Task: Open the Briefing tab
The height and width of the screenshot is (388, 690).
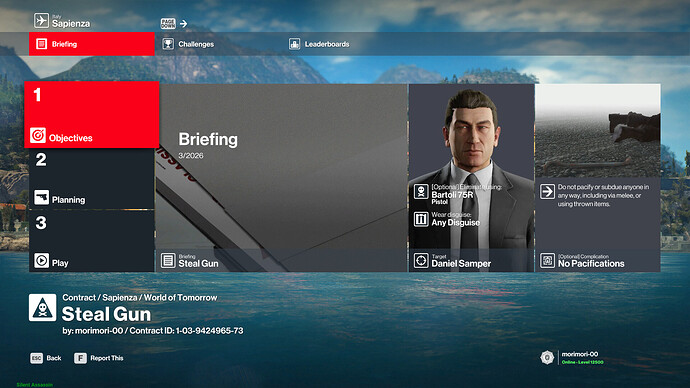Action: tap(92, 44)
